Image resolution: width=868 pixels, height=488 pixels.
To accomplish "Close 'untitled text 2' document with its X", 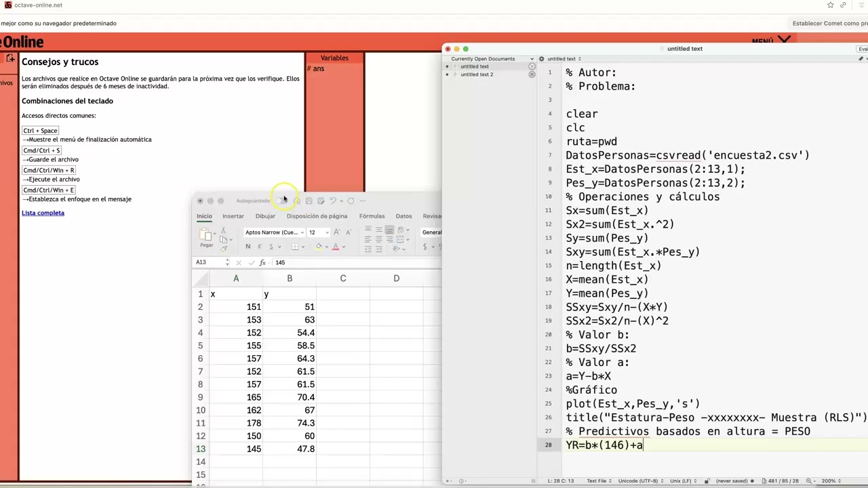I will tap(532, 75).
